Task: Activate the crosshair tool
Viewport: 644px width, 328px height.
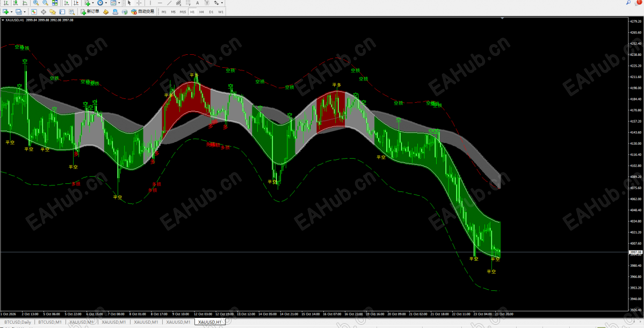Action: [139, 3]
